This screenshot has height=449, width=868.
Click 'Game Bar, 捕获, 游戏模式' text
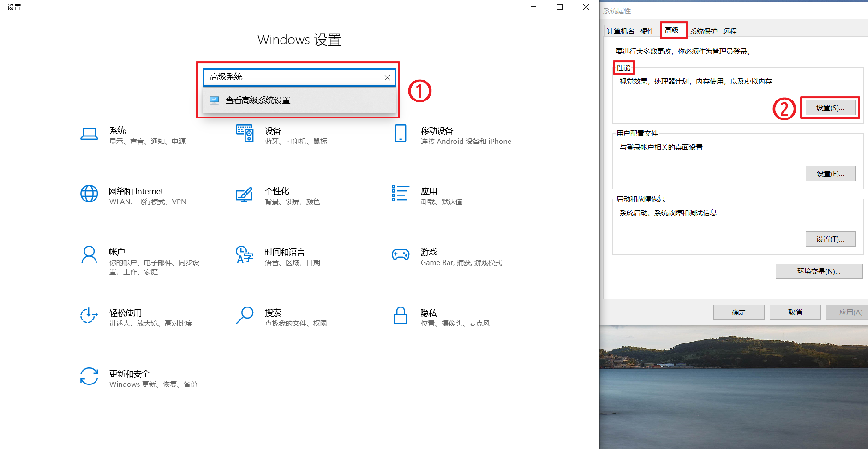click(x=461, y=263)
